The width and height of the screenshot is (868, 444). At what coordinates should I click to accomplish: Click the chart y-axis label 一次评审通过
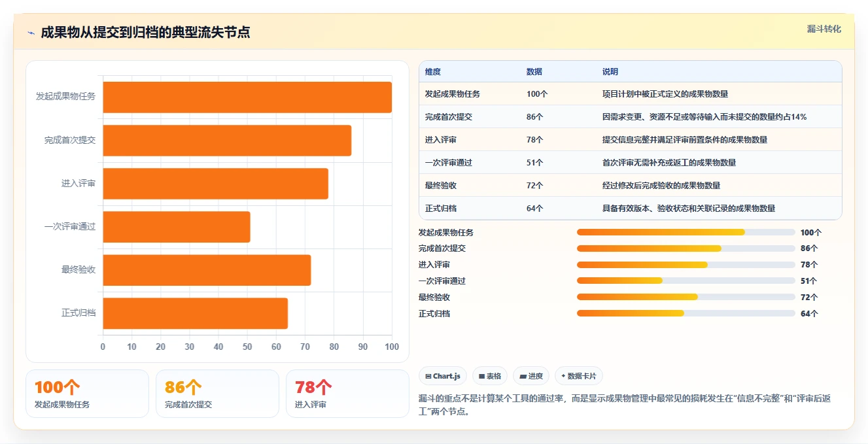tap(70, 227)
